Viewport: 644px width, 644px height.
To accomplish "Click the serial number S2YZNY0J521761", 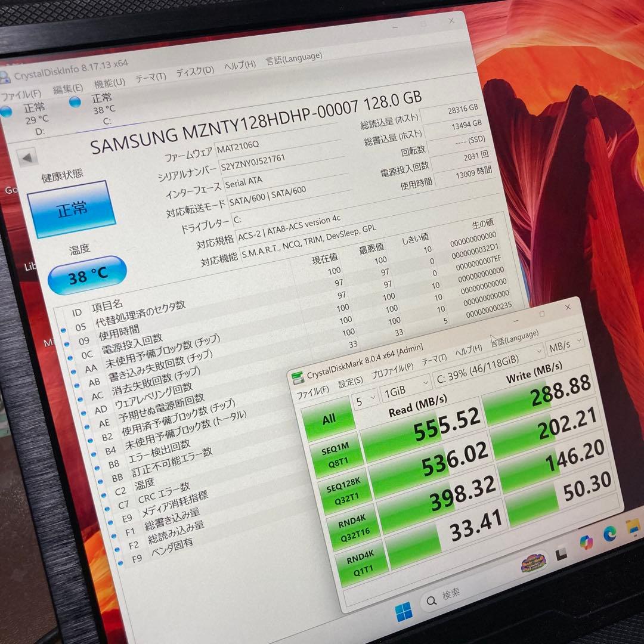I will pos(253,163).
